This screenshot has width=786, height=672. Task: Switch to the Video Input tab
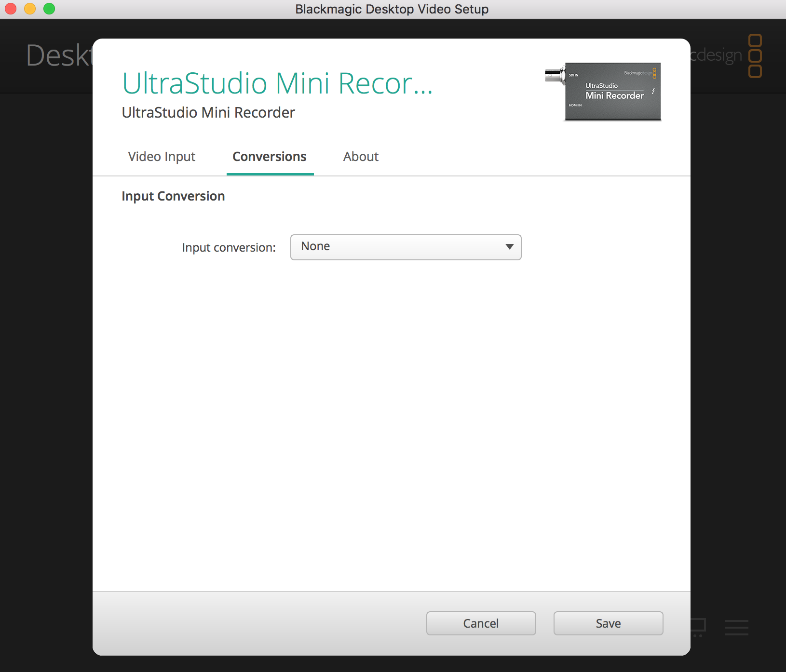tap(162, 157)
